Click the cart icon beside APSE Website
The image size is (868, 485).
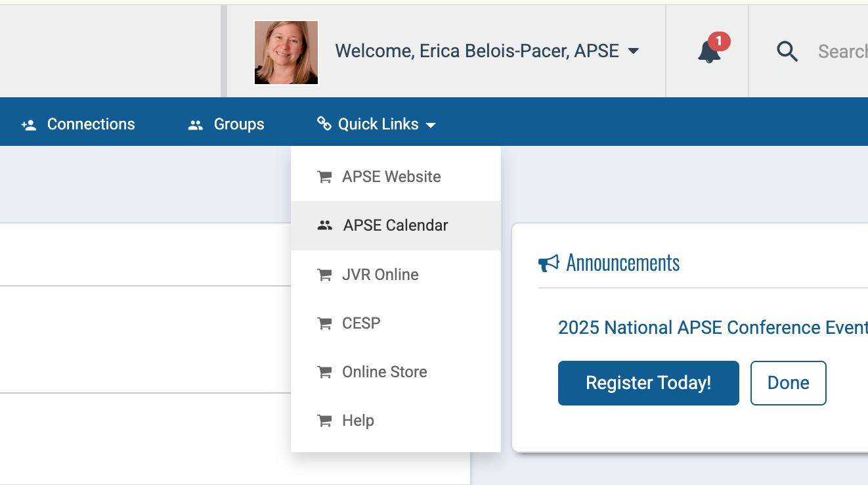[x=324, y=177]
